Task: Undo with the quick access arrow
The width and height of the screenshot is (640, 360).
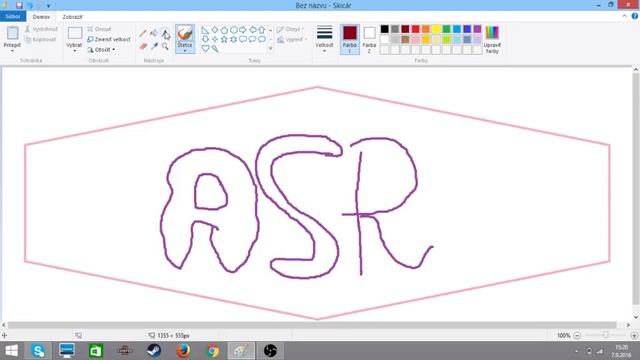Action: 30,5
